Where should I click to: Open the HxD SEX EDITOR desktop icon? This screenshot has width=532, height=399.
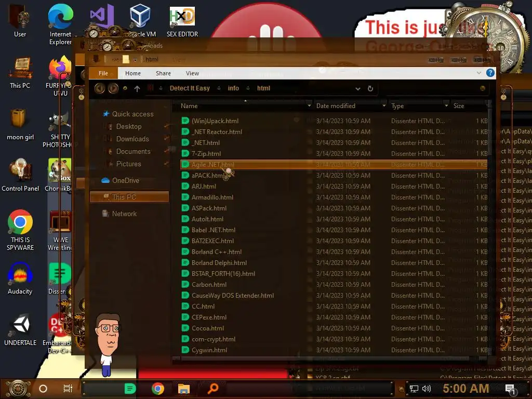[182, 22]
